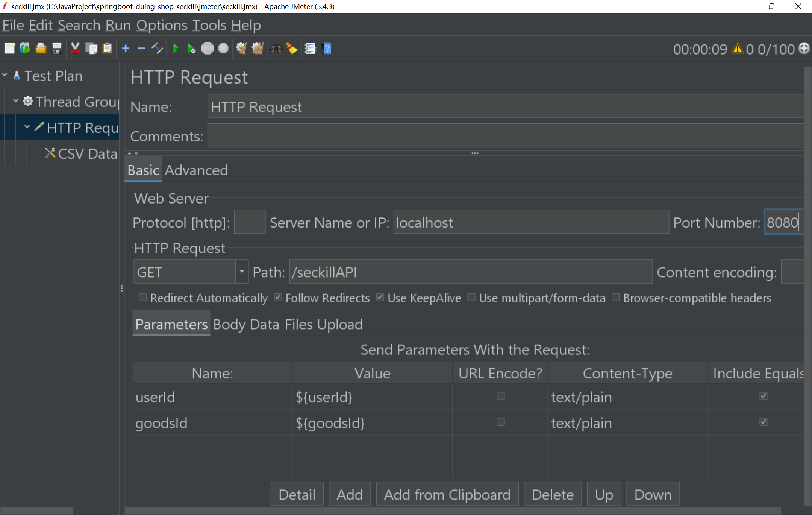The height and width of the screenshot is (515, 812).
Task: Check URL Encode for goodsId row
Action: tap(500, 422)
